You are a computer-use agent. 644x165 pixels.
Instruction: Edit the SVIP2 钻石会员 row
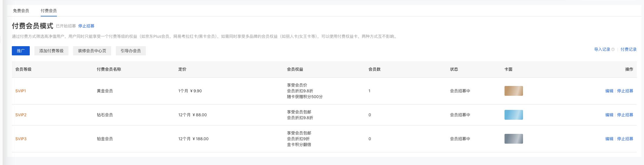(609, 115)
